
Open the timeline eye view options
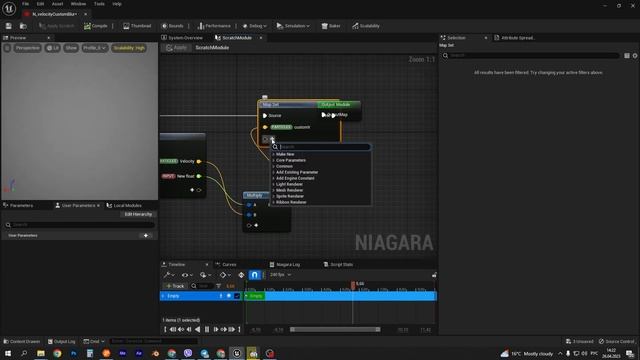click(x=187, y=275)
